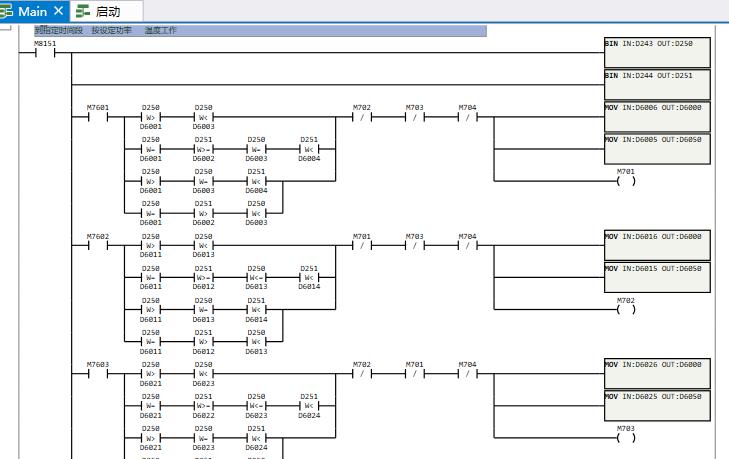Select the M8151 contact on the first rung
729x459 pixels.
click(x=45, y=53)
